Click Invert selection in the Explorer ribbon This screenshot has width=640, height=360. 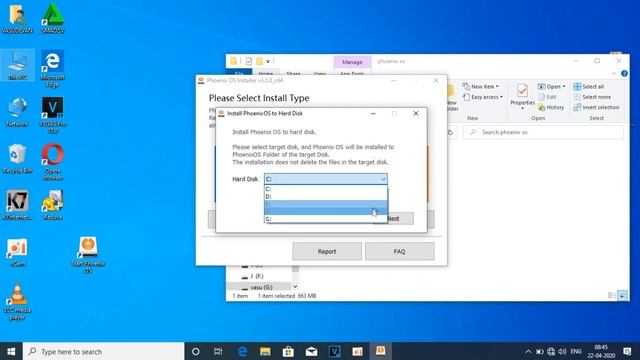pos(596,107)
